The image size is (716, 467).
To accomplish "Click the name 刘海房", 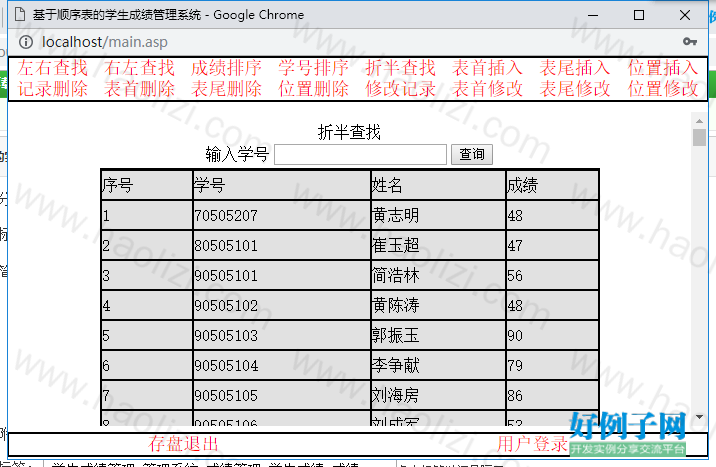I will tap(395, 396).
